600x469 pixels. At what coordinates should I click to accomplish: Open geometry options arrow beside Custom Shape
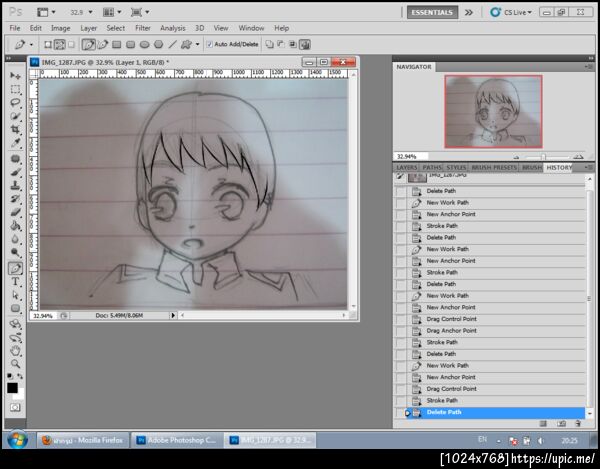[x=197, y=45]
